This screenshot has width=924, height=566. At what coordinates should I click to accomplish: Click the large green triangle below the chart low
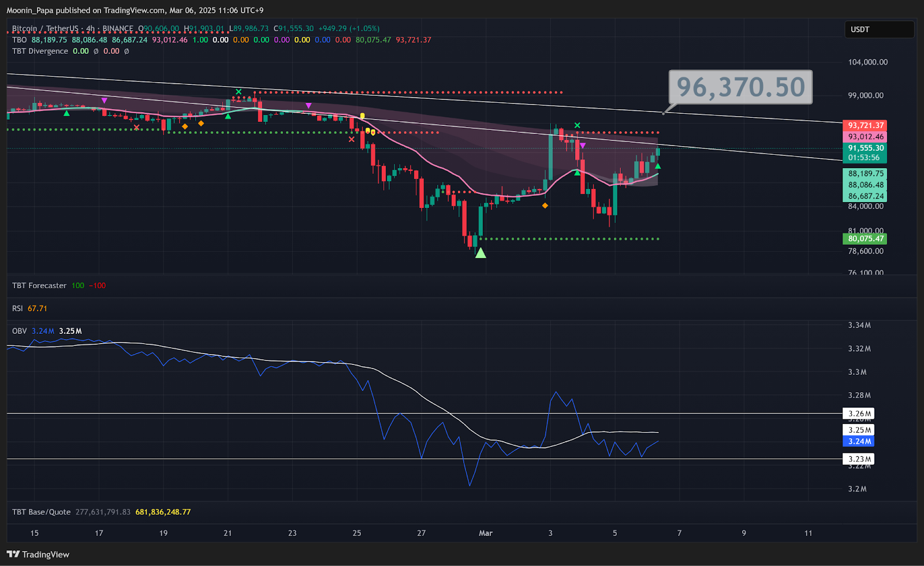tap(480, 252)
